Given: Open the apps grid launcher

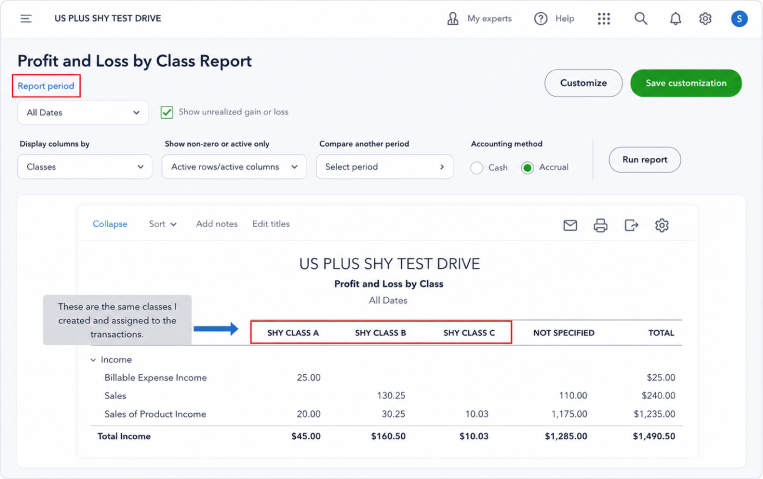Looking at the screenshot, I should pyautogui.click(x=604, y=18).
